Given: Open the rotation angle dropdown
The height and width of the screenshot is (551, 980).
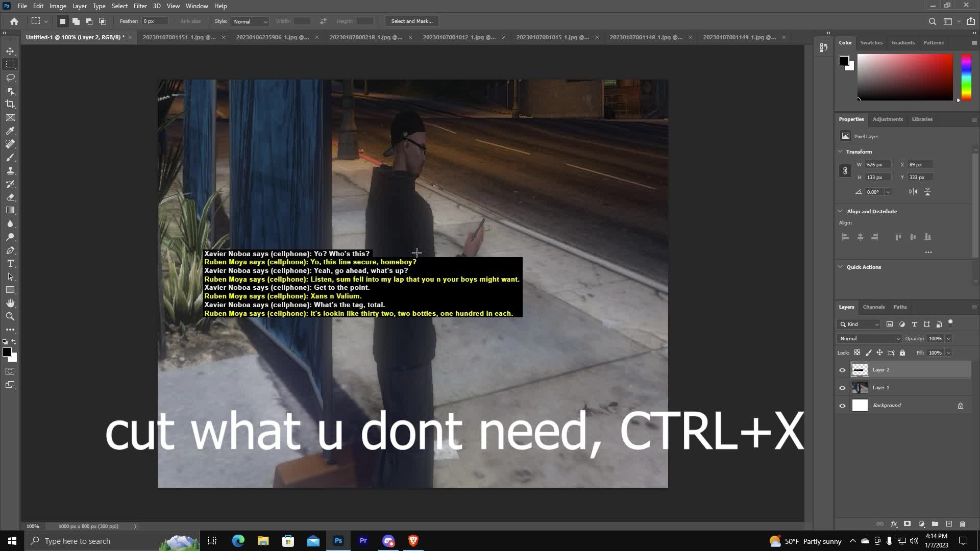Looking at the screenshot, I should 888,192.
